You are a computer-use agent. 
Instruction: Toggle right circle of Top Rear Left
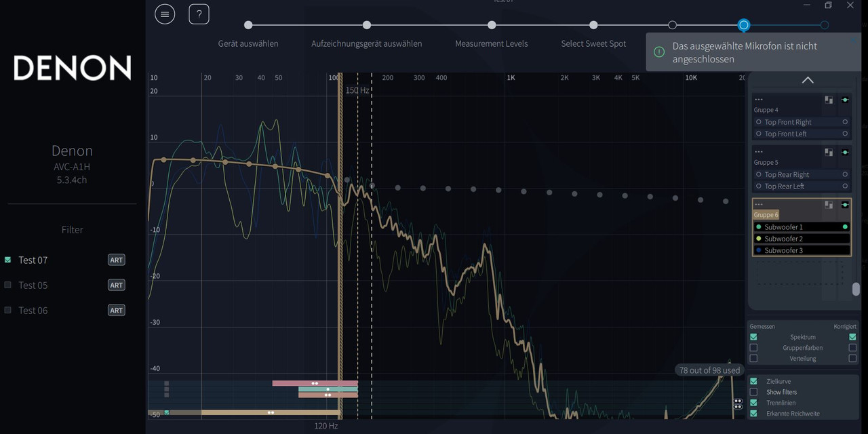pos(845,186)
